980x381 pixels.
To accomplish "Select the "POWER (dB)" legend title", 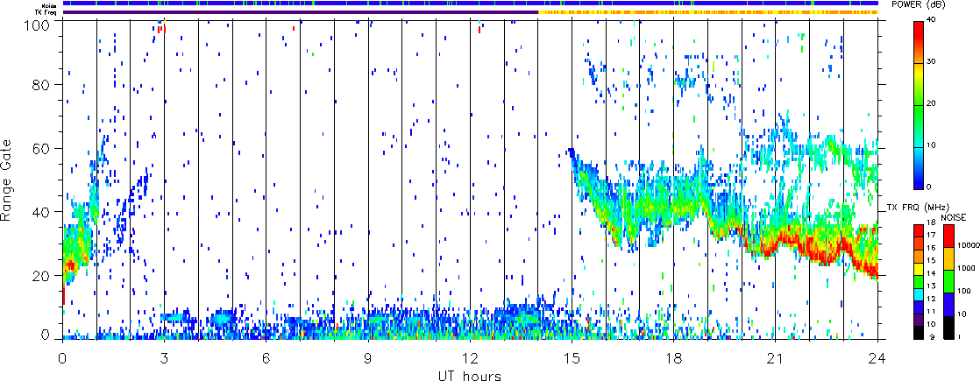I will coord(920,5).
